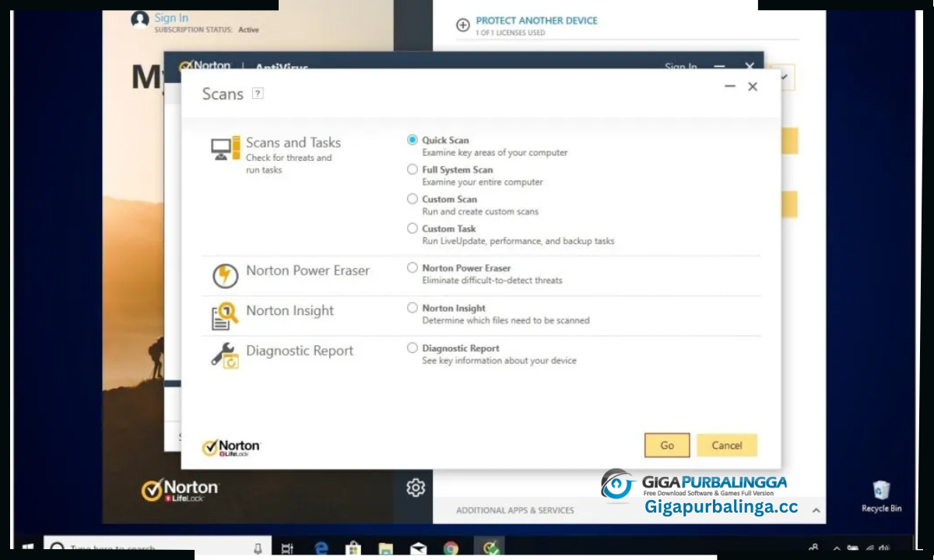Cancel the Scans dialog
The height and width of the screenshot is (560, 934).
pos(727,445)
